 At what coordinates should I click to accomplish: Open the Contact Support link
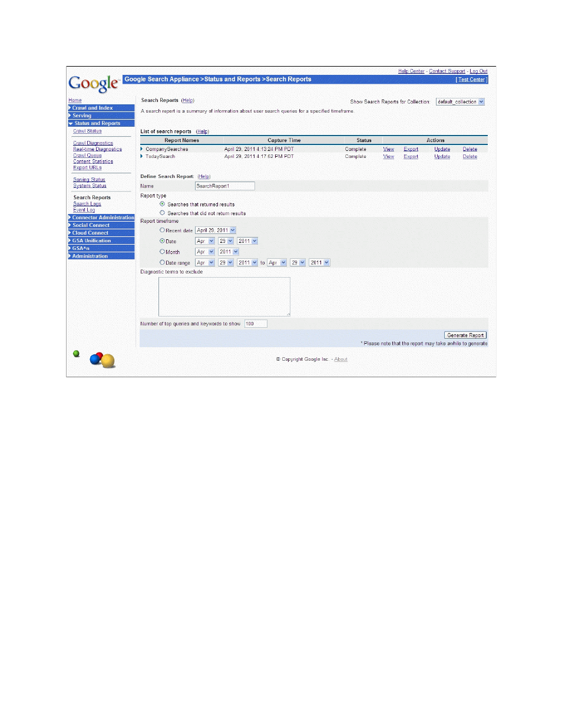pos(447,71)
